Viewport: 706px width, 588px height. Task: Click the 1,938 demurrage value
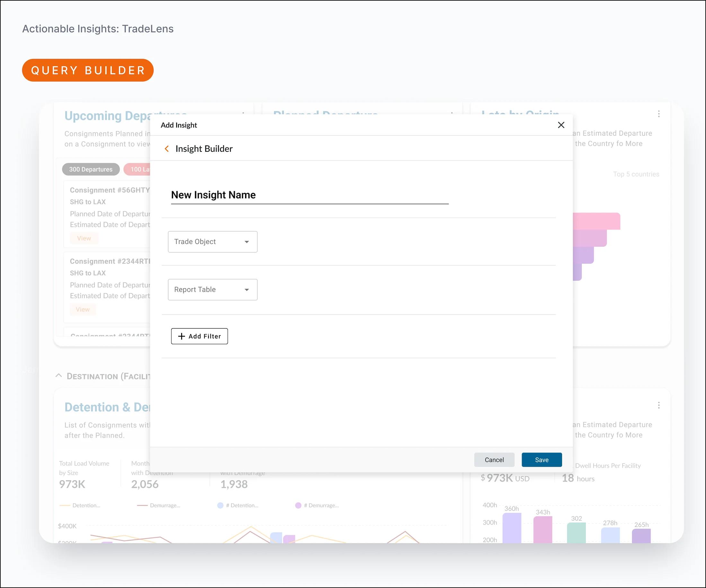234,484
